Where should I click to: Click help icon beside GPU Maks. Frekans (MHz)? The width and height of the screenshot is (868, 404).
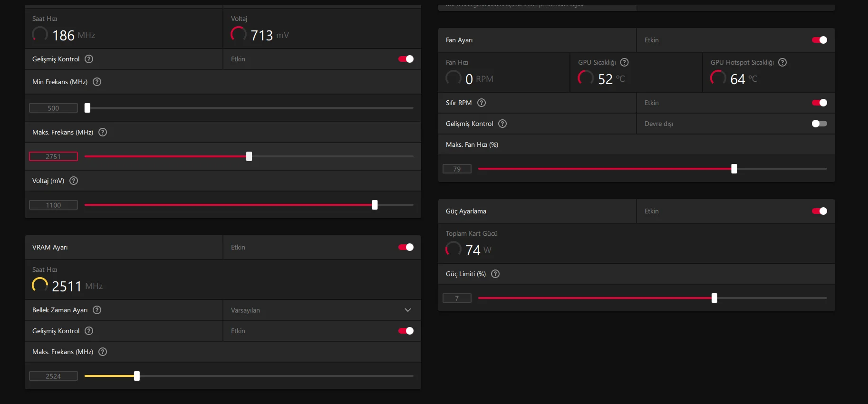click(x=103, y=132)
